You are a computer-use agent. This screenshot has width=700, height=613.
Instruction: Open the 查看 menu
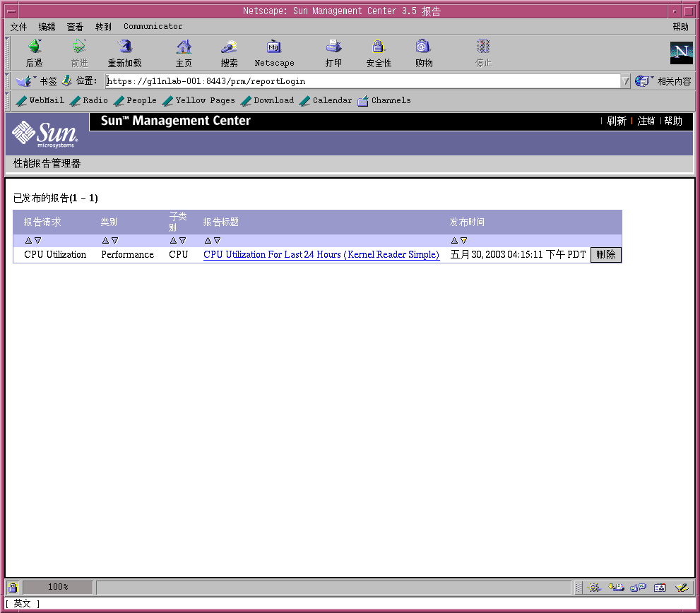pos(75,27)
